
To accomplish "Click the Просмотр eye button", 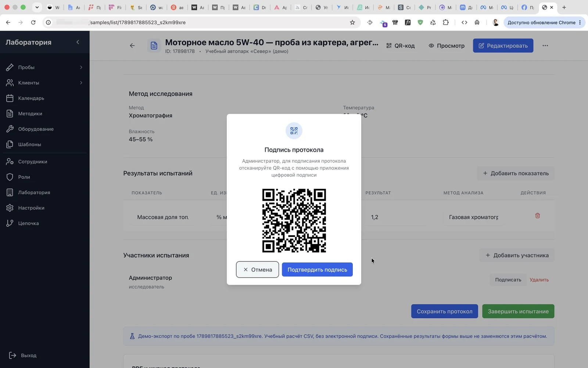I will point(447,46).
